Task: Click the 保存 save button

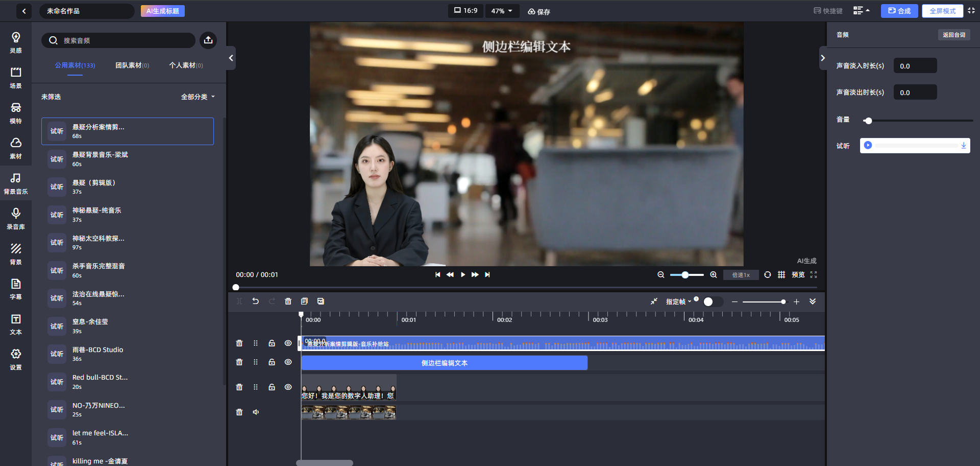Action: [539, 11]
